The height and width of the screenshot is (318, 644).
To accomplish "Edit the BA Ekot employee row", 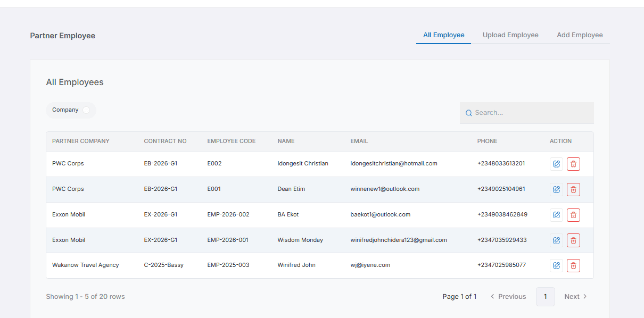I will (x=556, y=215).
